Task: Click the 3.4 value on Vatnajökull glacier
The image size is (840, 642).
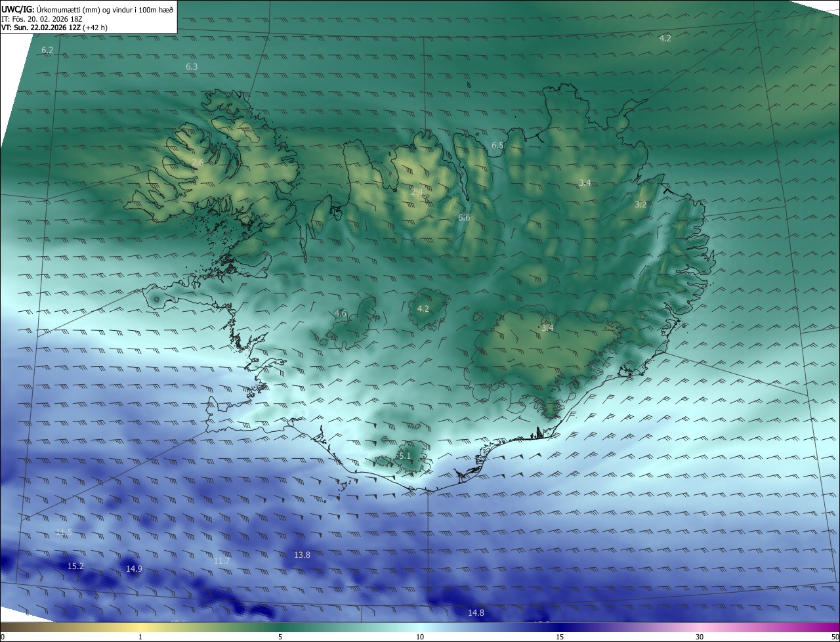Action: (x=547, y=328)
